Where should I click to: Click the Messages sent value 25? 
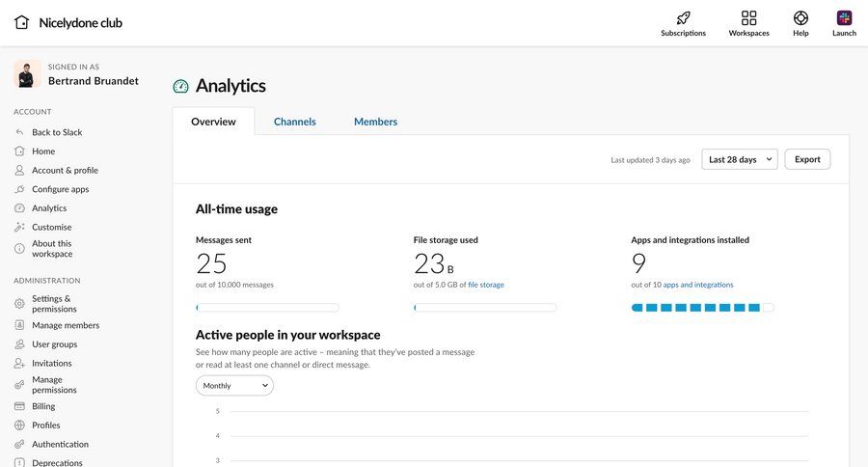[x=211, y=263]
